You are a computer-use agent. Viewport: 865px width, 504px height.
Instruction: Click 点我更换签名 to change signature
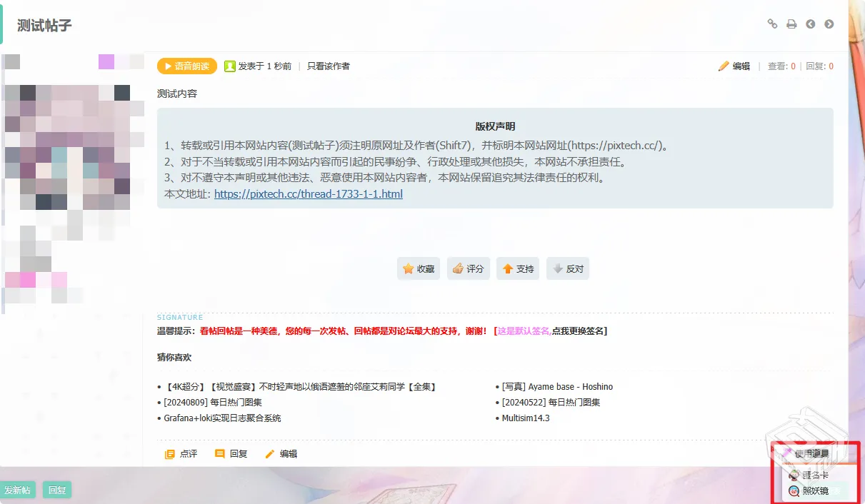click(x=579, y=331)
